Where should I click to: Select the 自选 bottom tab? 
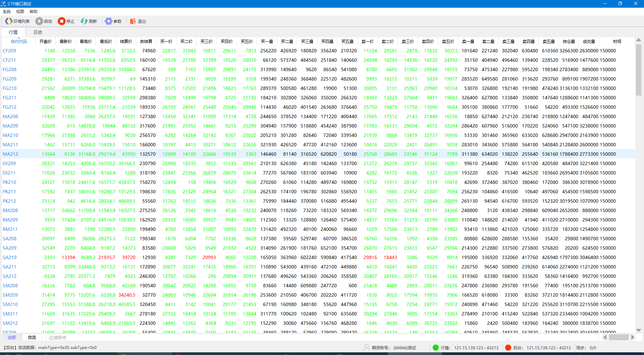(x=32, y=337)
